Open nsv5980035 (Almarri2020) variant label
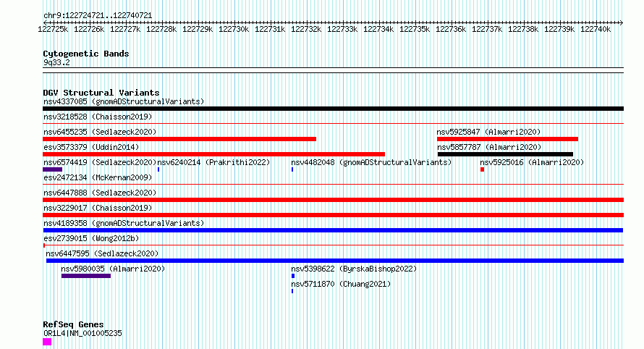This screenshot has height=349, width=644. tap(113, 269)
